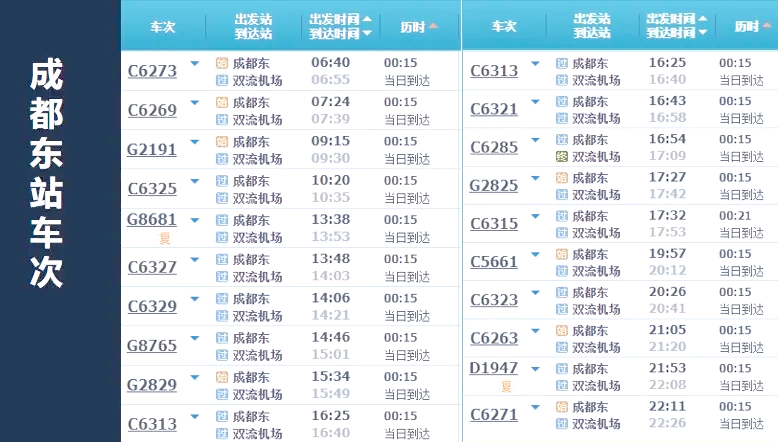The image size is (778, 442).
Task: Click departure time 19:57
Action: coord(667,253)
